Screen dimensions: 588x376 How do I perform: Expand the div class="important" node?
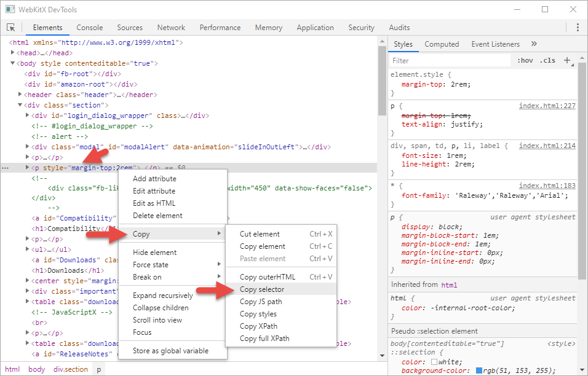click(x=28, y=291)
